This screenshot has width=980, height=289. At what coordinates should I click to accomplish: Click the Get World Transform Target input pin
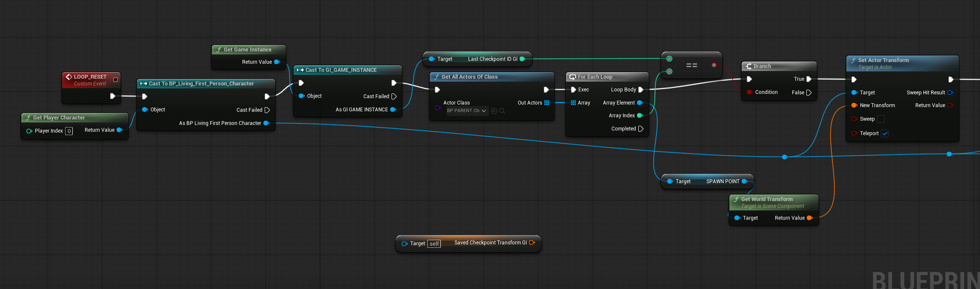pyautogui.click(x=737, y=218)
